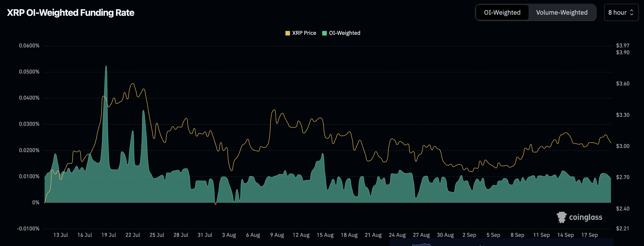Select the yellow XRP Price legend swatch

(288, 33)
